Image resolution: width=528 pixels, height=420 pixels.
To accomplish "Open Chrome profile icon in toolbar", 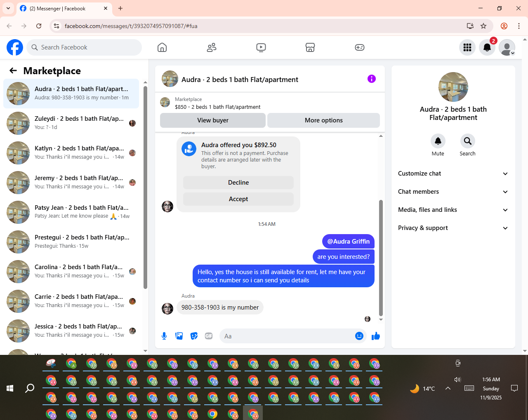I will pyautogui.click(x=504, y=26).
